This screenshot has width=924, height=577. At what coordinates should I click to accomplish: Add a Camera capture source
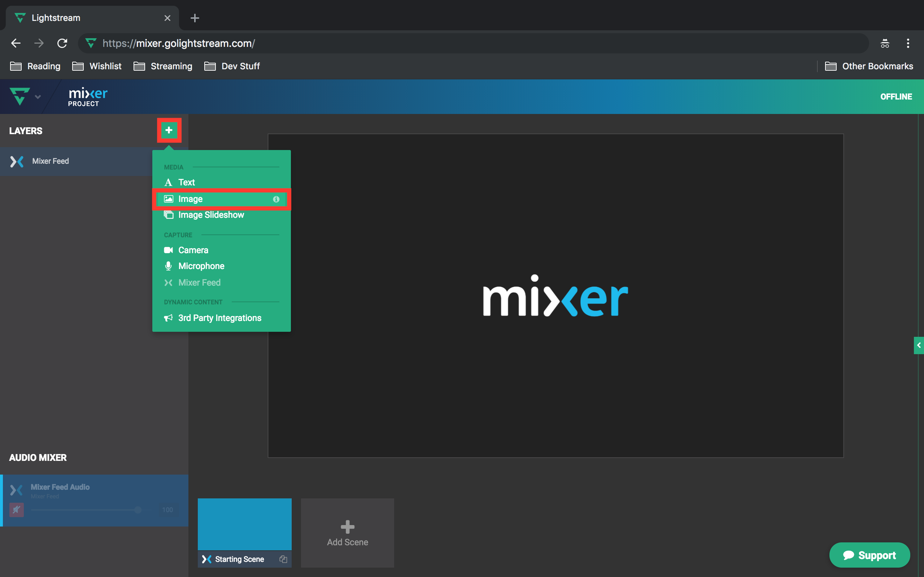[x=193, y=250]
